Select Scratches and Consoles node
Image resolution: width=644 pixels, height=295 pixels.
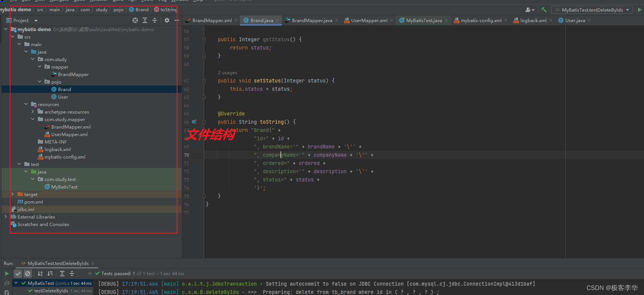tap(43, 224)
